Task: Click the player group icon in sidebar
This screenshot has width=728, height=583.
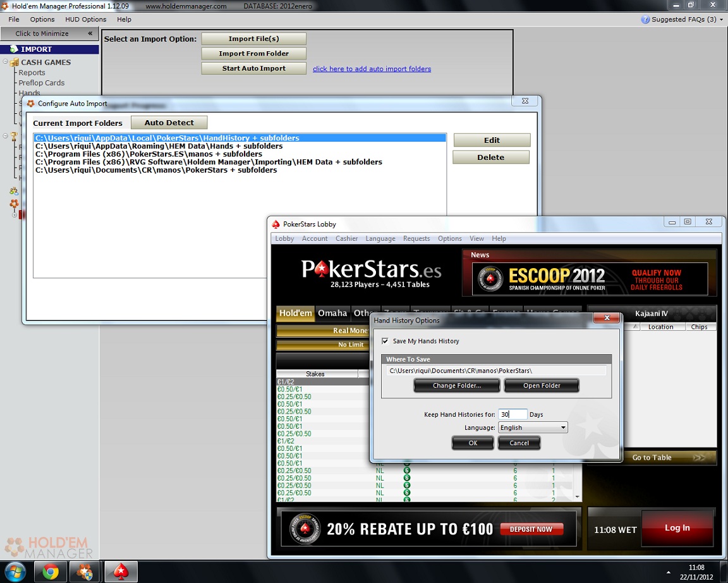Action: [14, 191]
